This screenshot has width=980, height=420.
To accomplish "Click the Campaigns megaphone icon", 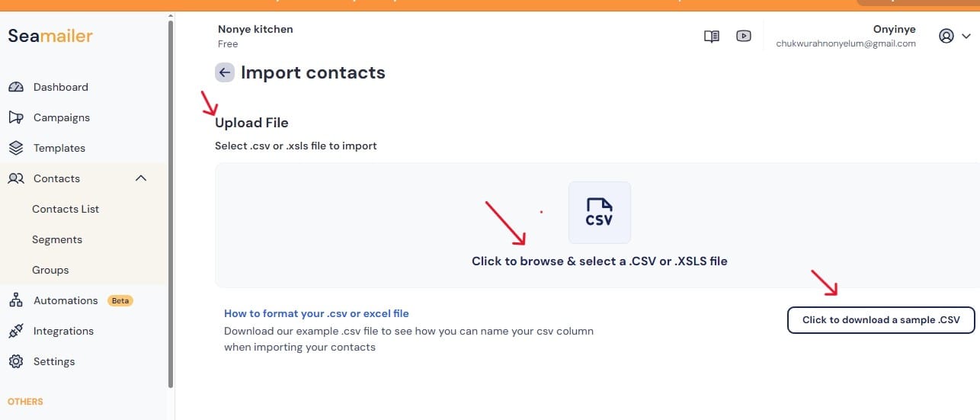I will pyautogui.click(x=16, y=117).
